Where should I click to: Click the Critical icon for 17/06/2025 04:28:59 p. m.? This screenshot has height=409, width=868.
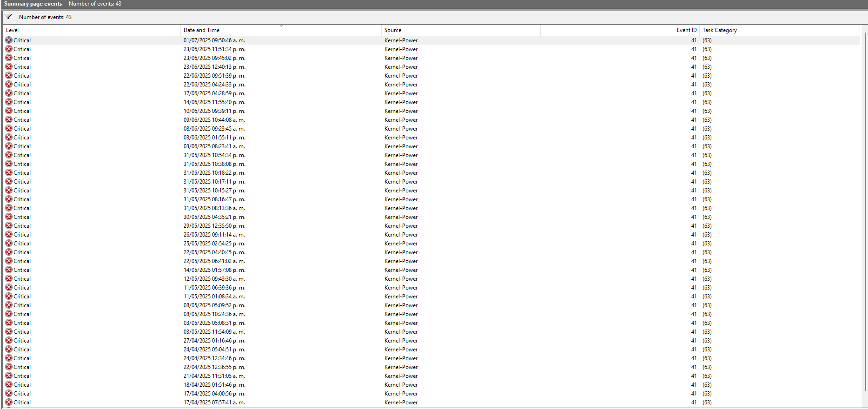coord(9,93)
